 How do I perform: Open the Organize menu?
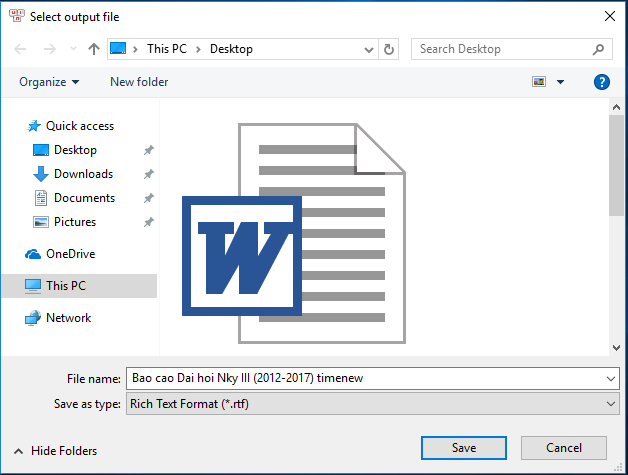point(49,82)
